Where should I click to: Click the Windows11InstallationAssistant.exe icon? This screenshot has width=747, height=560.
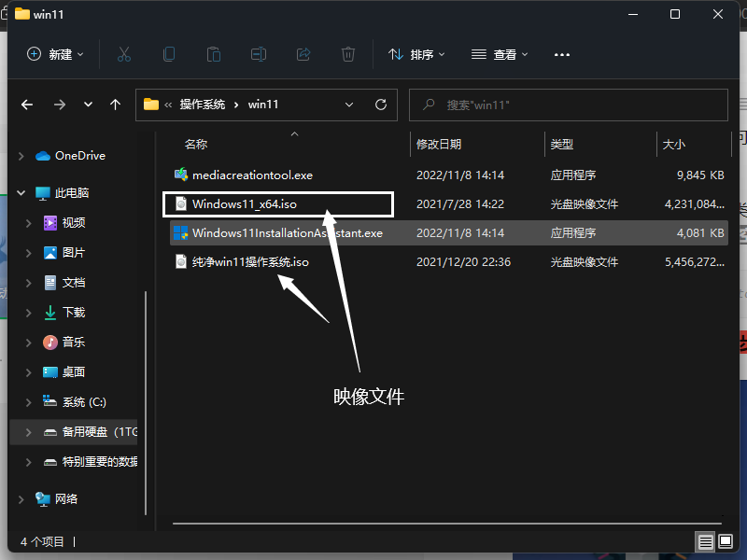click(180, 232)
